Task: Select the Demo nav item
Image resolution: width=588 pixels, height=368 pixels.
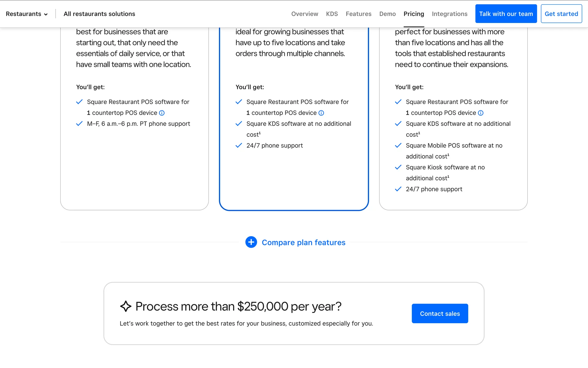Action: pyautogui.click(x=387, y=14)
